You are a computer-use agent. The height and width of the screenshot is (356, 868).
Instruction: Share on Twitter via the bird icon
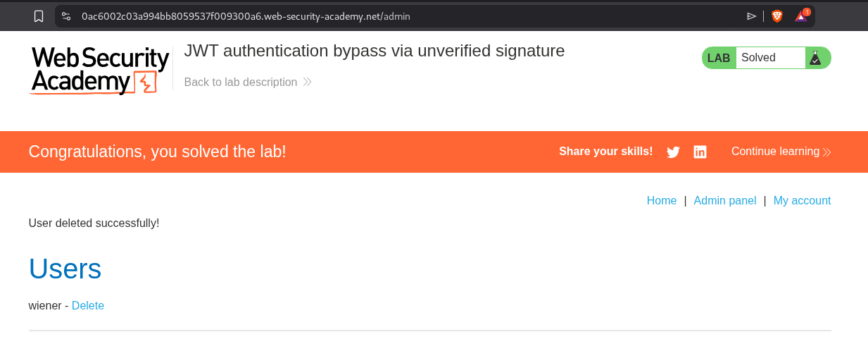point(673,152)
